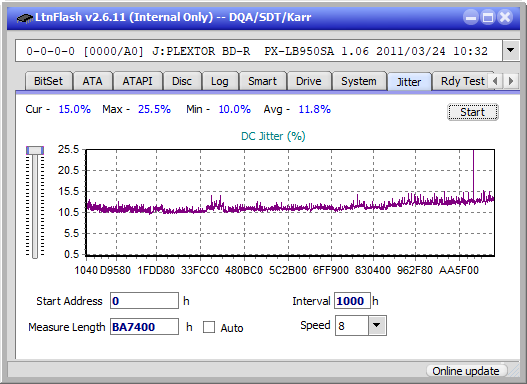Click the Start Address input field
Viewport: 527px width, 384px height.
coord(145,301)
